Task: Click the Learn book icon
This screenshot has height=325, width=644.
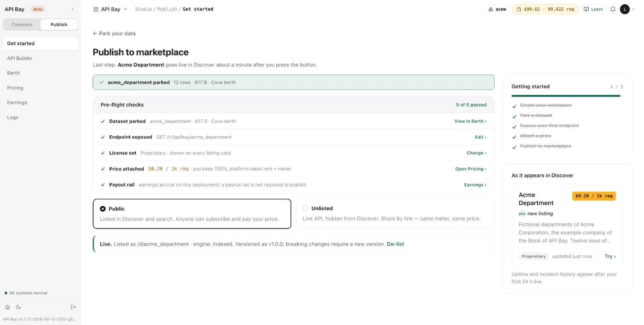Action: tap(586, 9)
